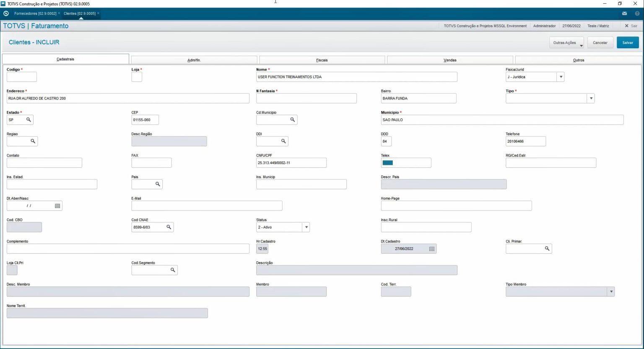Expand the Fisica/Jurid dropdown
The image size is (644, 349).
(x=561, y=77)
